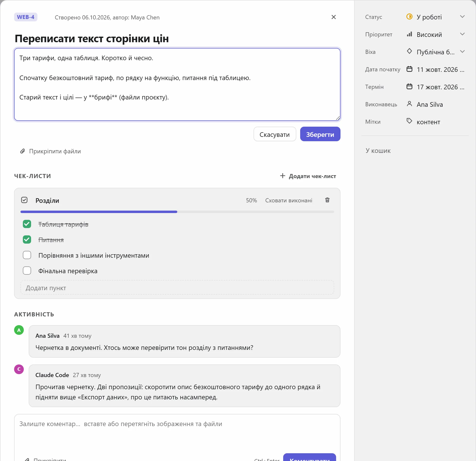Click the WEB-4 task ID badge
This screenshot has width=476, height=461.
point(26,17)
